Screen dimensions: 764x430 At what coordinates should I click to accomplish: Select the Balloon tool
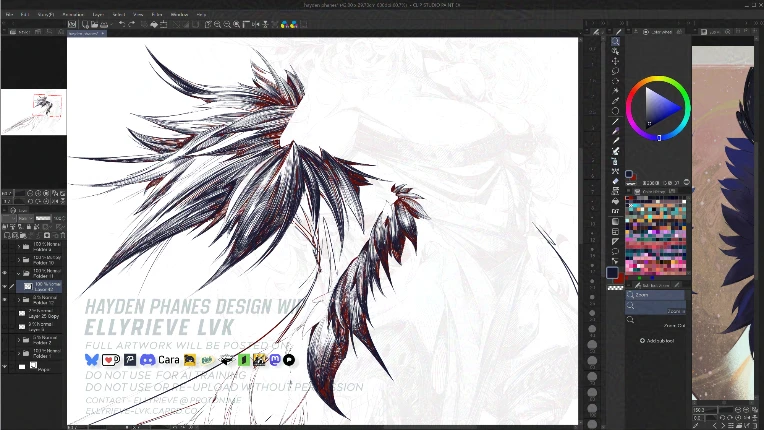click(615, 251)
